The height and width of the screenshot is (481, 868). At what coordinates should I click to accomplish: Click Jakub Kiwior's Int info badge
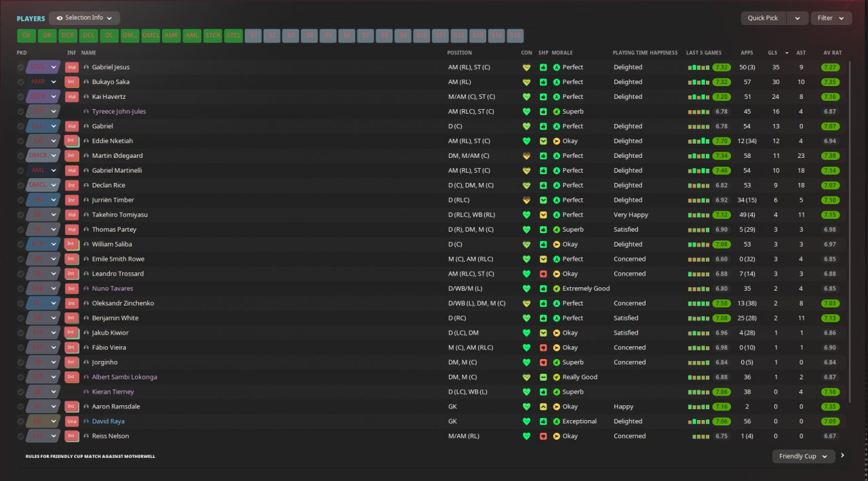point(72,333)
